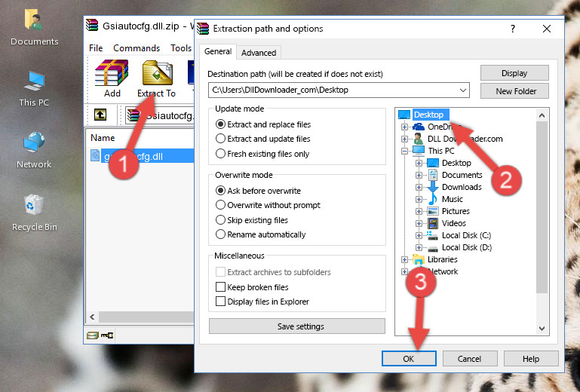Viewport: 580px width, 392px height.
Task: Click folder tree scroll up arrow
Action: 542,115
